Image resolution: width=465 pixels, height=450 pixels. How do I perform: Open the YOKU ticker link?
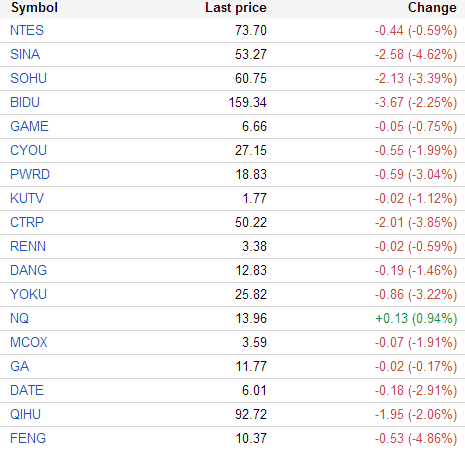[28, 294]
